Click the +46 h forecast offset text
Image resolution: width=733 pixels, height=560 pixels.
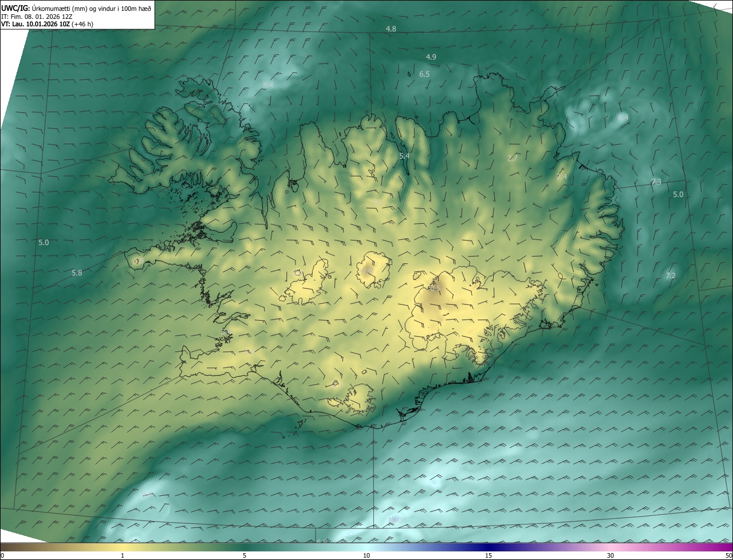click(82, 24)
